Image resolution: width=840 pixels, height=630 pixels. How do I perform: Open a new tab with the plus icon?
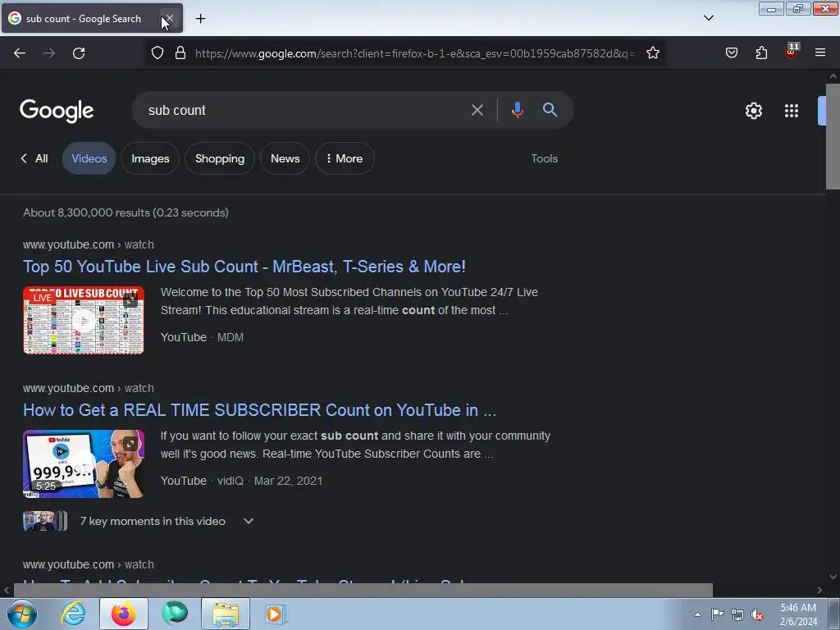[x=200, y=19]
